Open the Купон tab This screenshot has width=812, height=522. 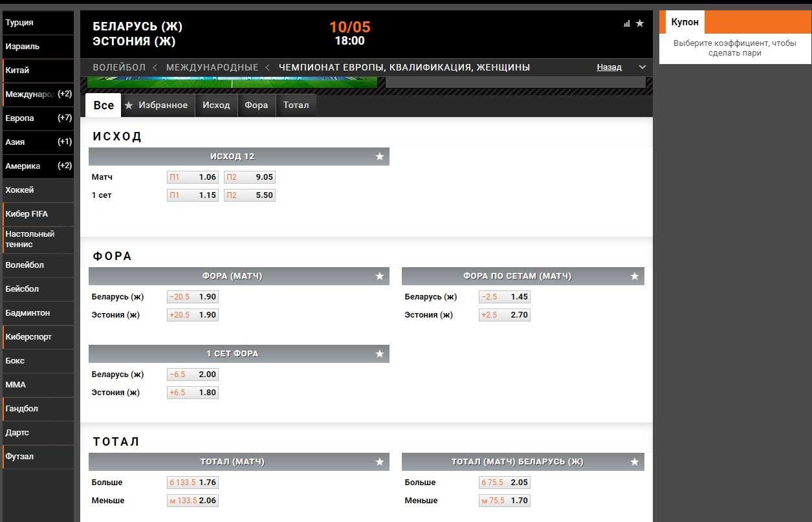tap(685, 22)
